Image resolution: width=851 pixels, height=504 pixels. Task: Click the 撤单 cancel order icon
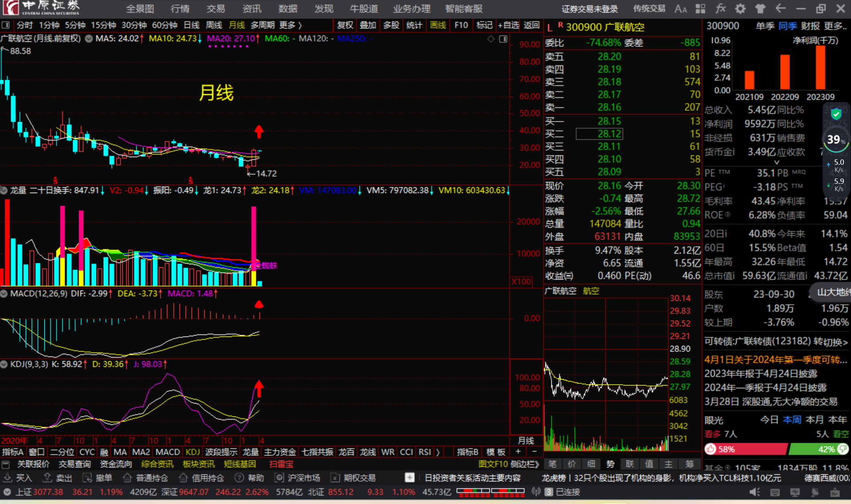click(x=97, y=478)
